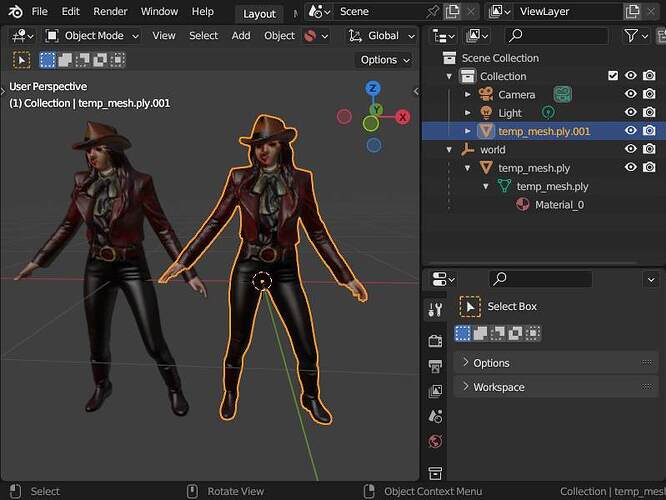Image resolution: width=666 pixels, height=500 pixels.
Task: Collapse the world empty tree item
Action: (x=449, y=150)
